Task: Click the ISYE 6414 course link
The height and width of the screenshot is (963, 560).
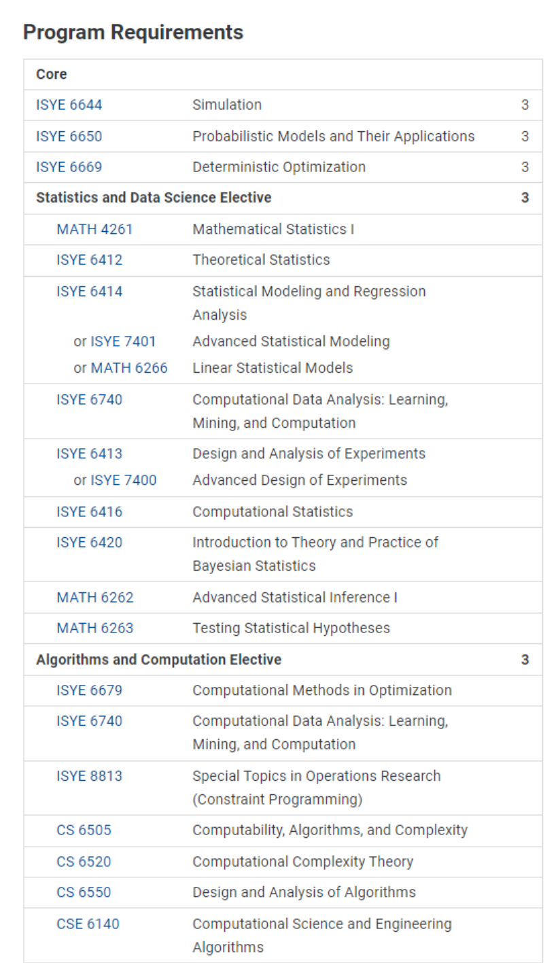Action: pyautogui.click(x=89, y=291)
